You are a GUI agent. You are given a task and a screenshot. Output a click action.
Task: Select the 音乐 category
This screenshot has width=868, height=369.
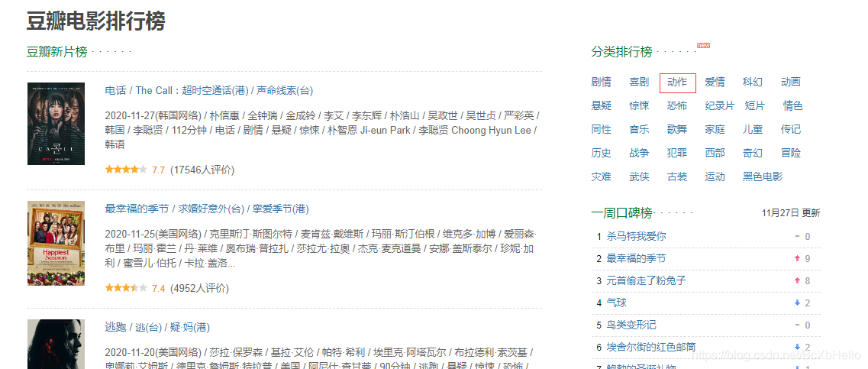[639, 129]
